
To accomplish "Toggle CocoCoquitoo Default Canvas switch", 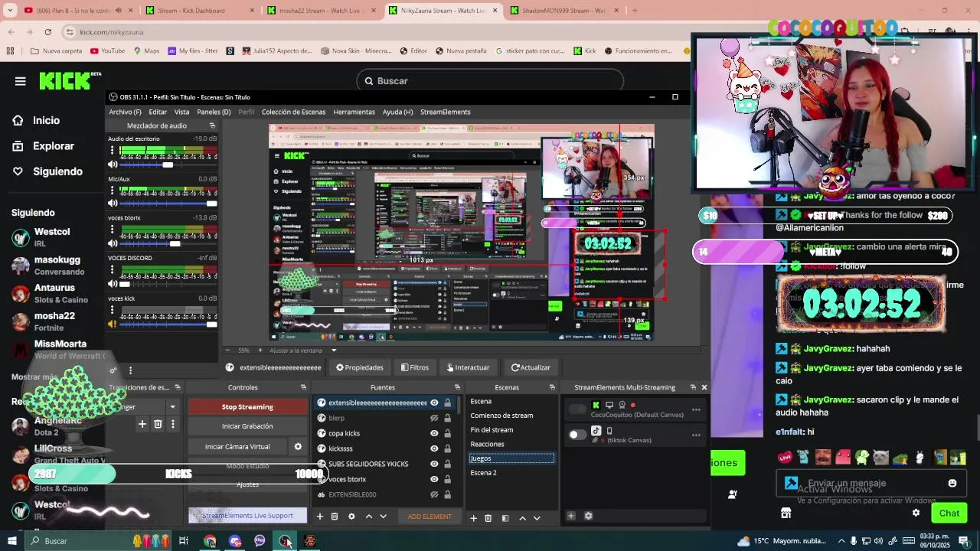I will pos(577,409).
